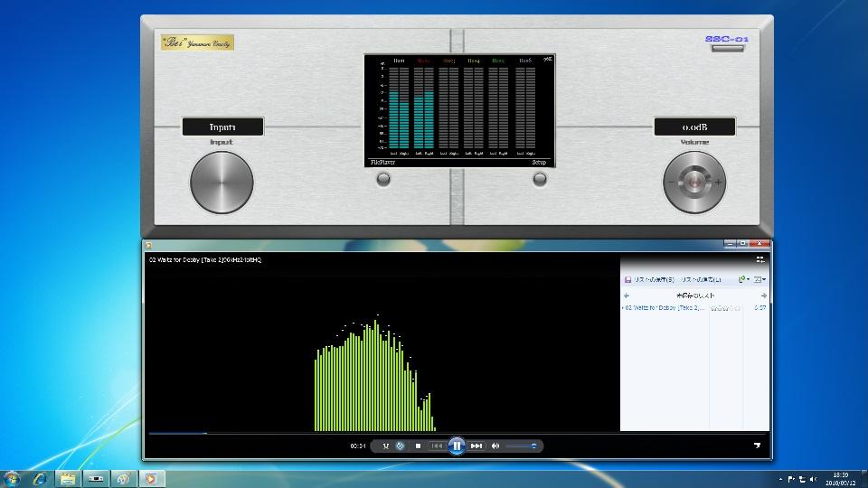Go back to the previous track

[x=437, y=446]
